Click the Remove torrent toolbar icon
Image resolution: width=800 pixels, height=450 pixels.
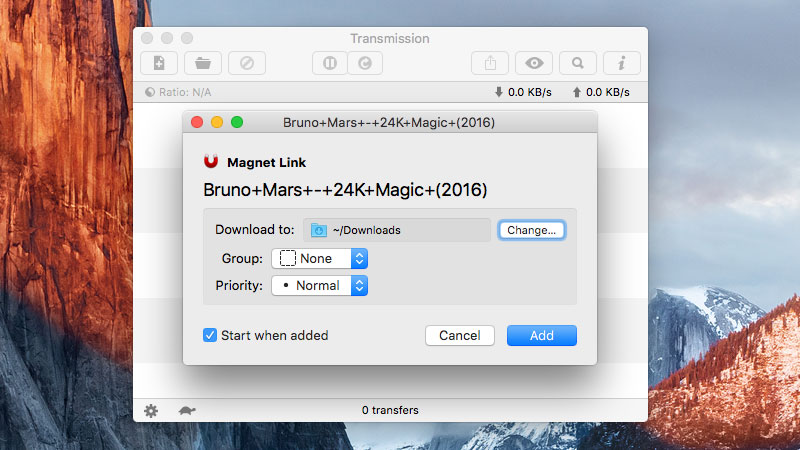[246, 63]
